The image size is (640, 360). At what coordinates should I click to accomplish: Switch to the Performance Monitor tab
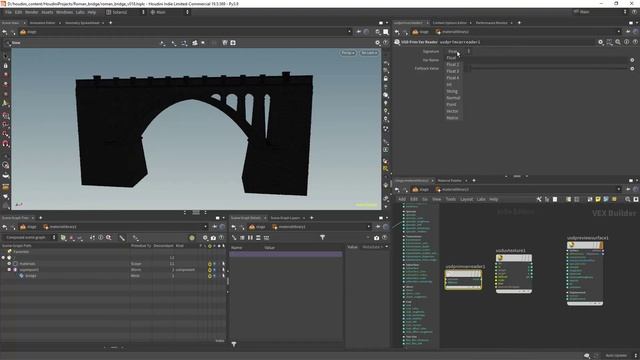[491, 23]
